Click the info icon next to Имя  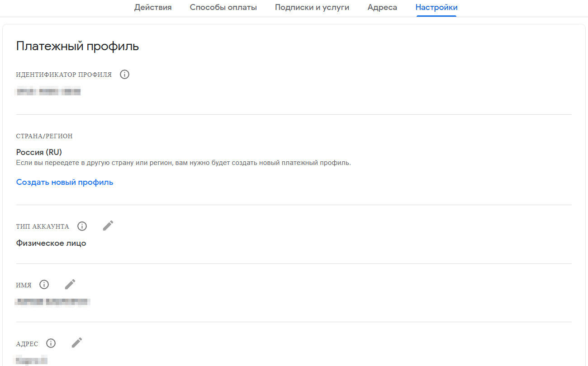[x=44, y=285]
